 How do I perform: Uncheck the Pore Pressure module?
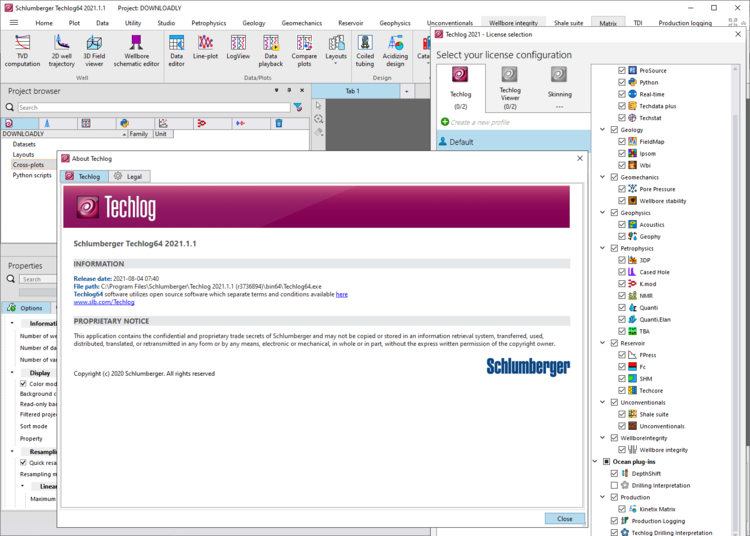(622, 189)
